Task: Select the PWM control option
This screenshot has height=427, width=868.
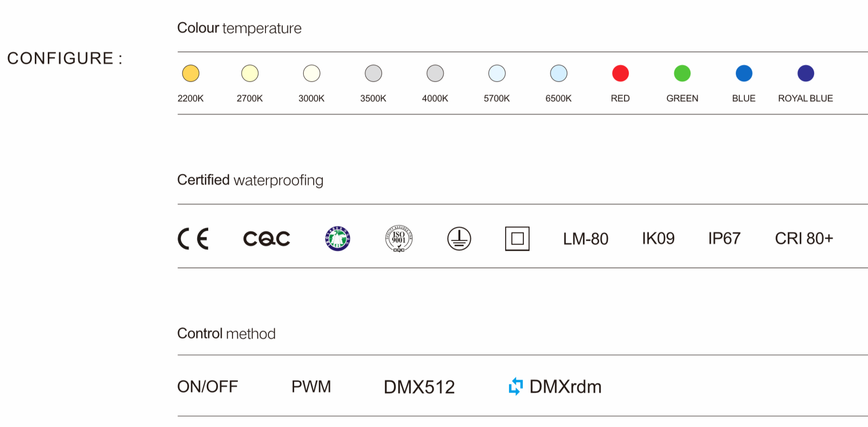Action: (x=311, y=386)
